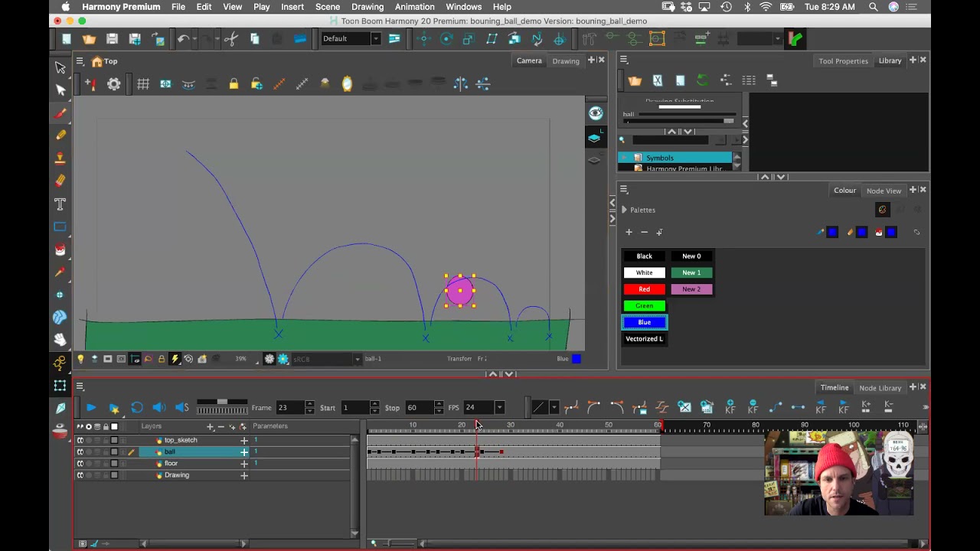This screenshot has height=551, width=980.
Task: Click the green render icon in top toolbar
Action: tap(795, 38)
